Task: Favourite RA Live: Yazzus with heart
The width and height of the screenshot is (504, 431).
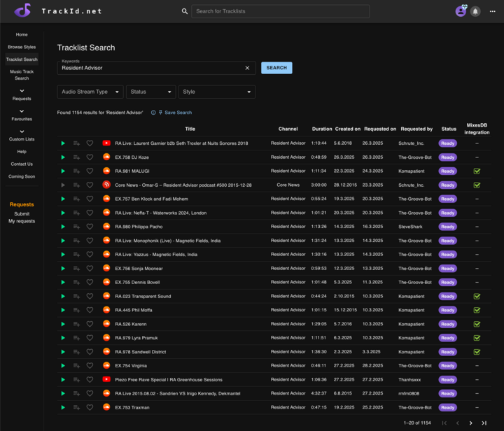Action: click(90, 255)
